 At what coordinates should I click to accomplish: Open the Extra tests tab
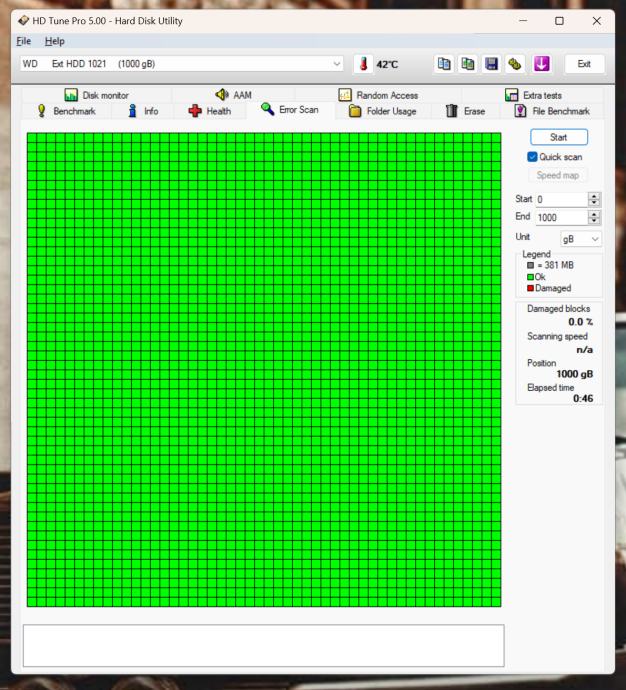(533, 95)
